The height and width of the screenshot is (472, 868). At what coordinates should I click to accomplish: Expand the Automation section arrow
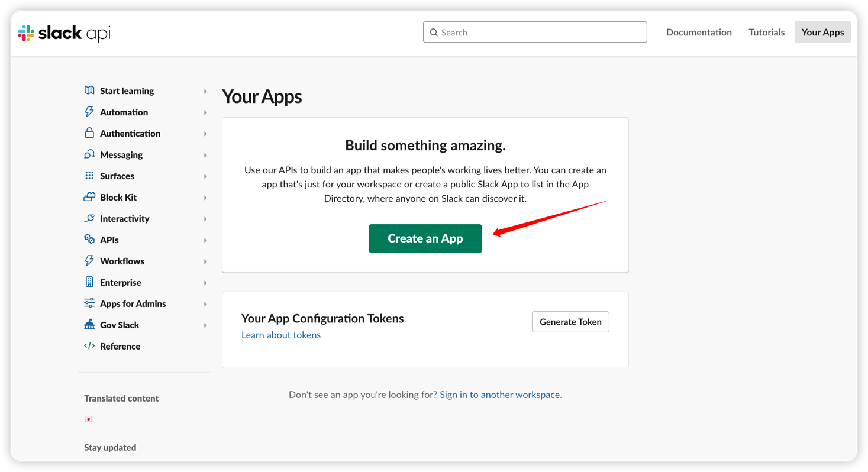pos(205,112)
